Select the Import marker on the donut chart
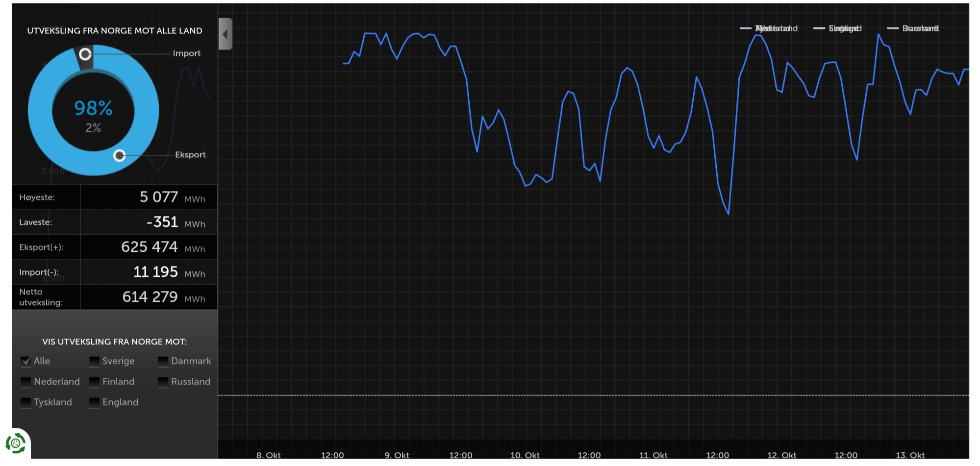980x466 pixels. pos(85,54)
